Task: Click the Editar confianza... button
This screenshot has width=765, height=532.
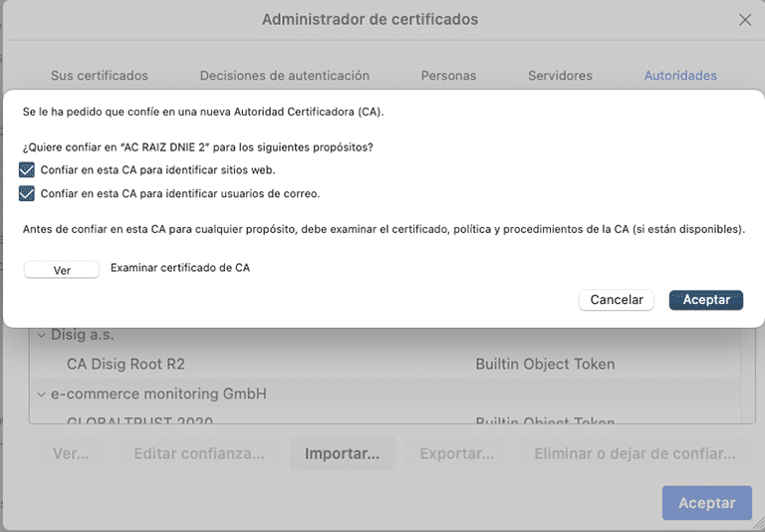Action: 199,454
